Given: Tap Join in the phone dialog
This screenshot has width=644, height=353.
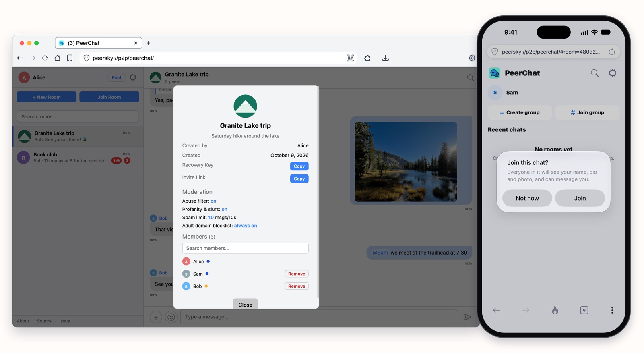Looking at the screenshot, I should tap(580, 198).
